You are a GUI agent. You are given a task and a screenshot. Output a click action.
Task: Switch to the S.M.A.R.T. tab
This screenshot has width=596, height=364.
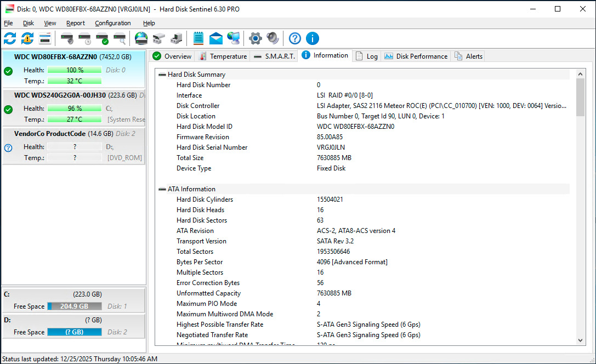274,56
